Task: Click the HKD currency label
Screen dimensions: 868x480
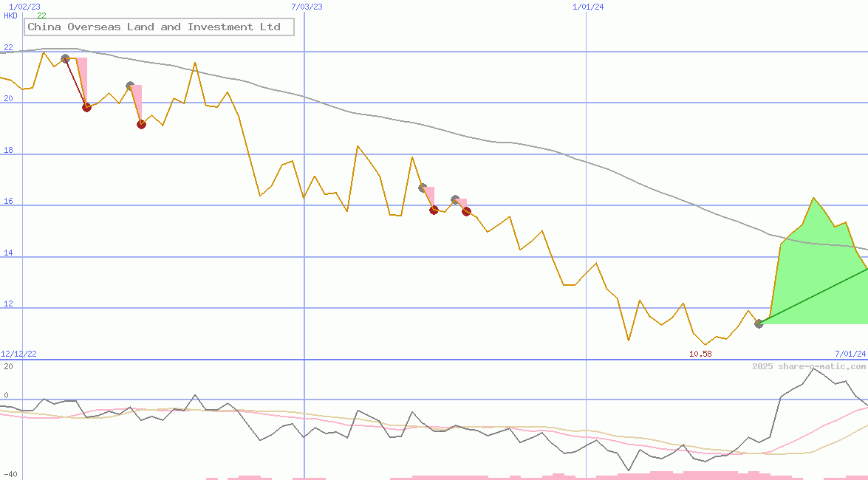Action: click(11, 16)
